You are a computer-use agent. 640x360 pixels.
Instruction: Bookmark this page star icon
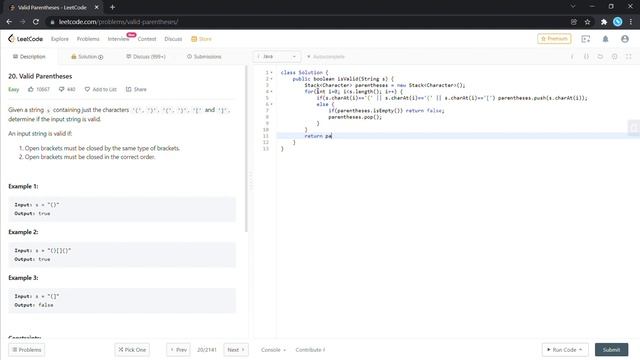[587, 22]
